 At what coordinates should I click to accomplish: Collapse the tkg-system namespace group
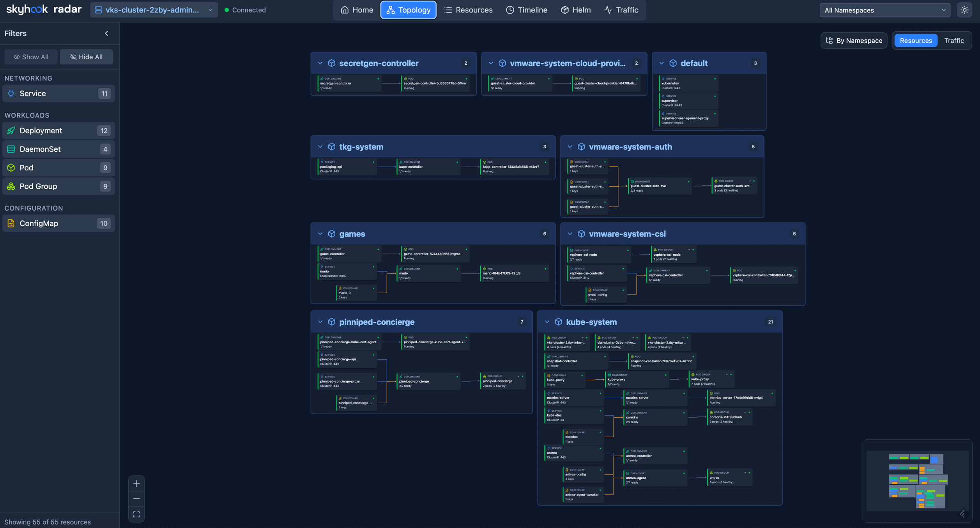[320, 147]
